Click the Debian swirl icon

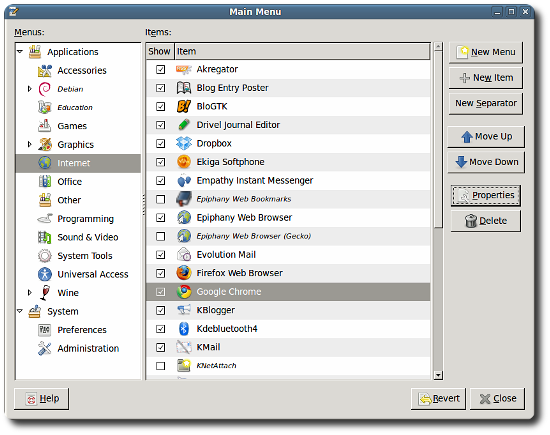coord(45,89)
